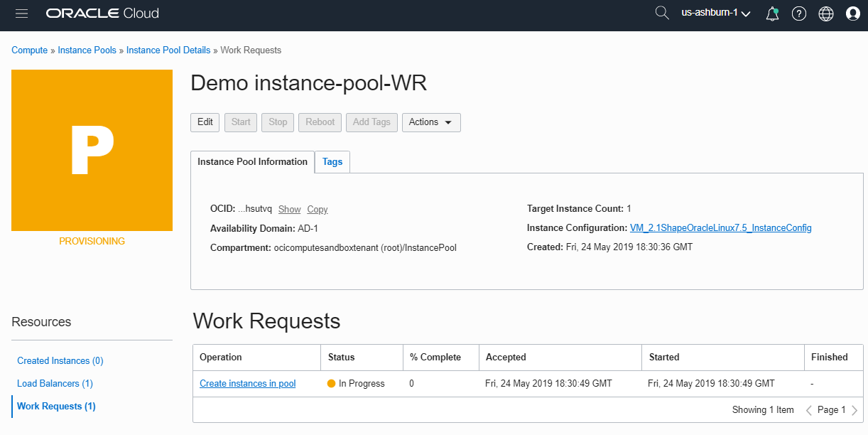This screenshot has width=868, height=435.
Task: Open the notifications bell
Action: tap(772, 13)
